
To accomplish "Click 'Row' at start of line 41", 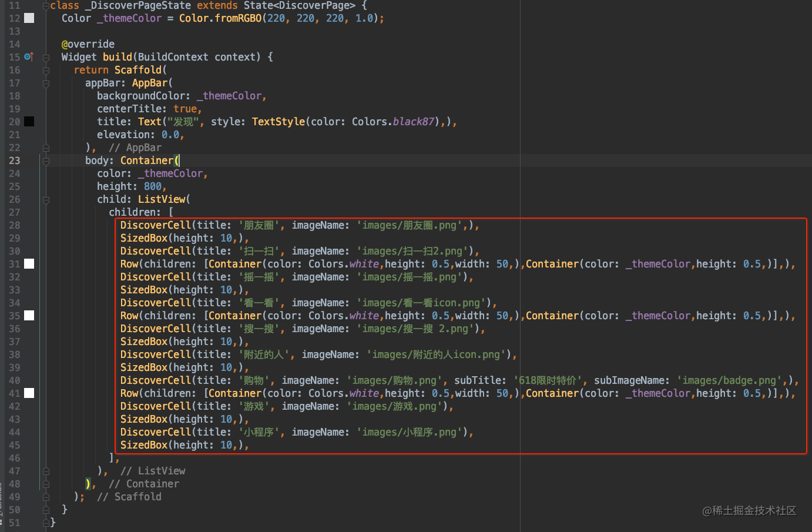I will (129, 393).
